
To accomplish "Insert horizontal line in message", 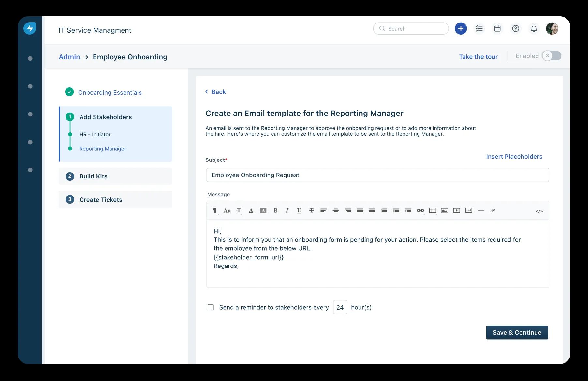I will coord(481,211).
